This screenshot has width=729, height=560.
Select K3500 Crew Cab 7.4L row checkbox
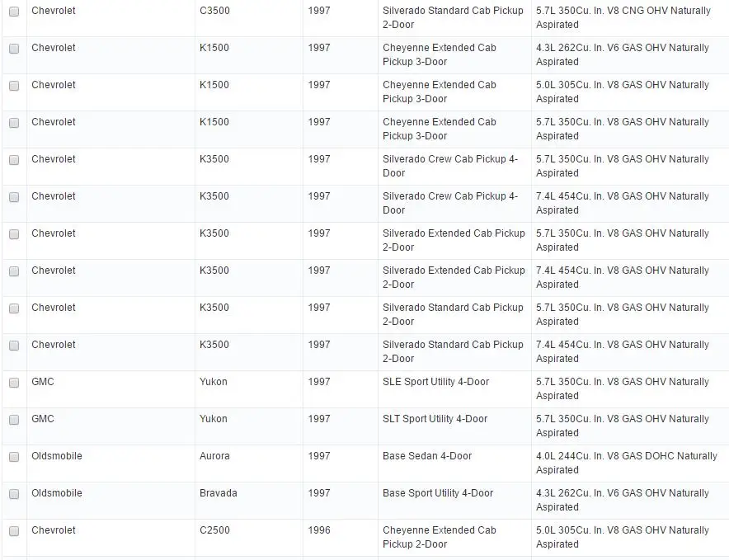pyautogui.click(x=14, y=197)
